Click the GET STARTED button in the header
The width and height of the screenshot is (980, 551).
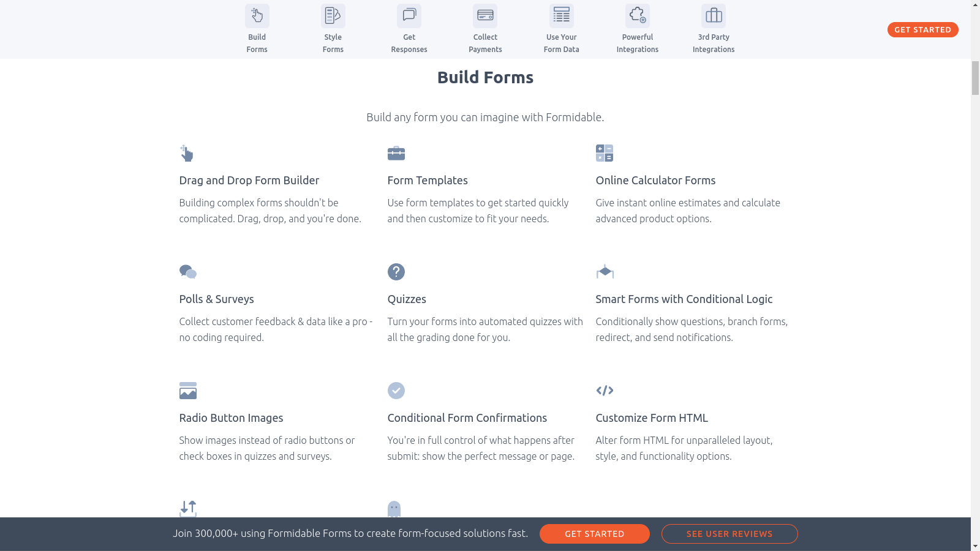coord(922,29)
